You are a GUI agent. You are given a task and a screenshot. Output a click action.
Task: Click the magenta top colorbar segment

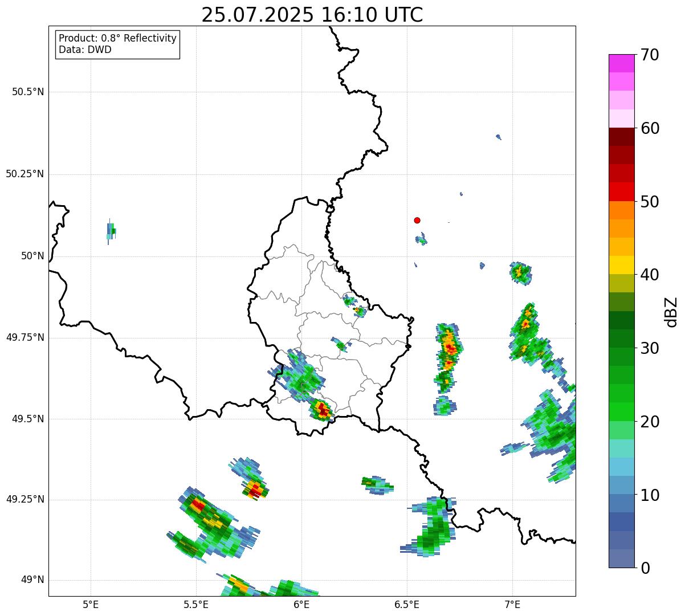pyautogui.click(x=622, y=63)
